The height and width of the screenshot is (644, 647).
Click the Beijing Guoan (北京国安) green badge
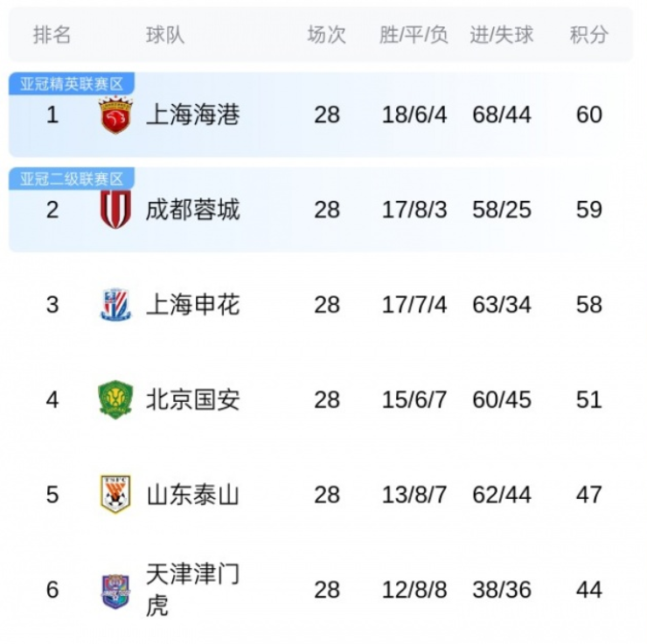(115, 400)
